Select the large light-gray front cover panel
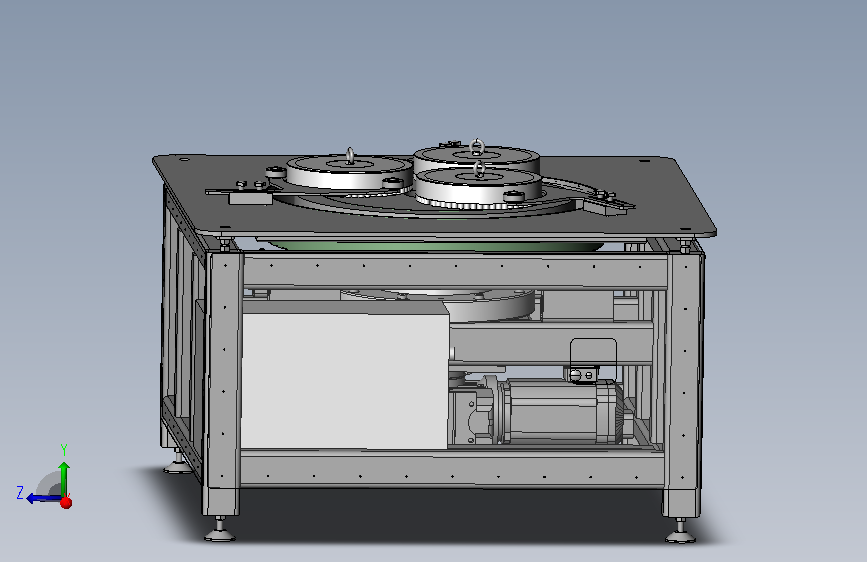This screenshot has height=562, width=867. [345, 382]
